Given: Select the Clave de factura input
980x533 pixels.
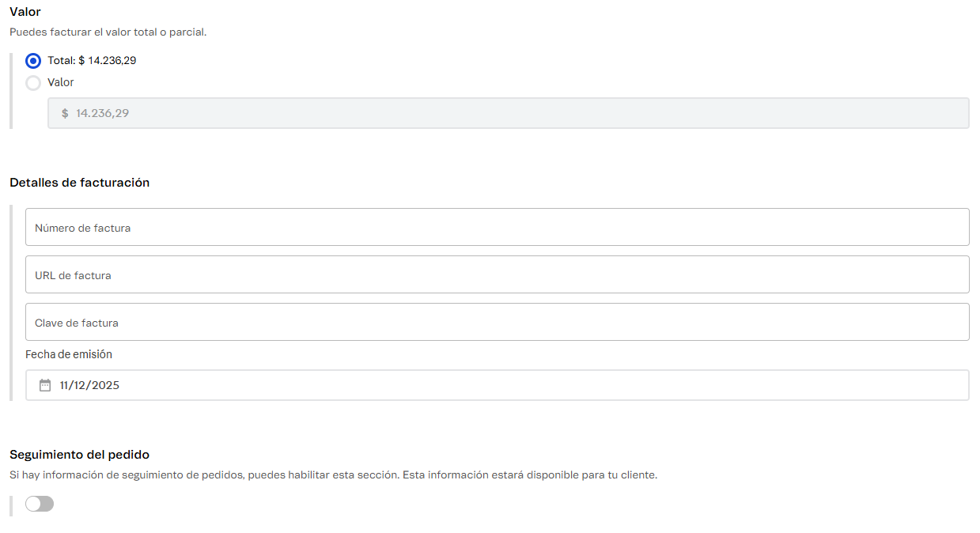Looking at the screenshot, I should pyautogui.click(x=497, y=323).
